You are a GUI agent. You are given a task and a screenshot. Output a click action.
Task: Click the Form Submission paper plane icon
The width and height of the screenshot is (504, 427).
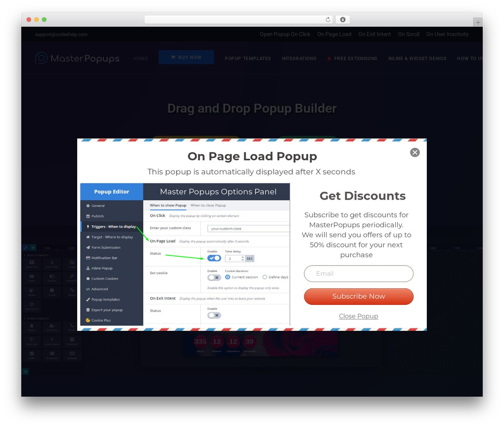pos(88,247)
